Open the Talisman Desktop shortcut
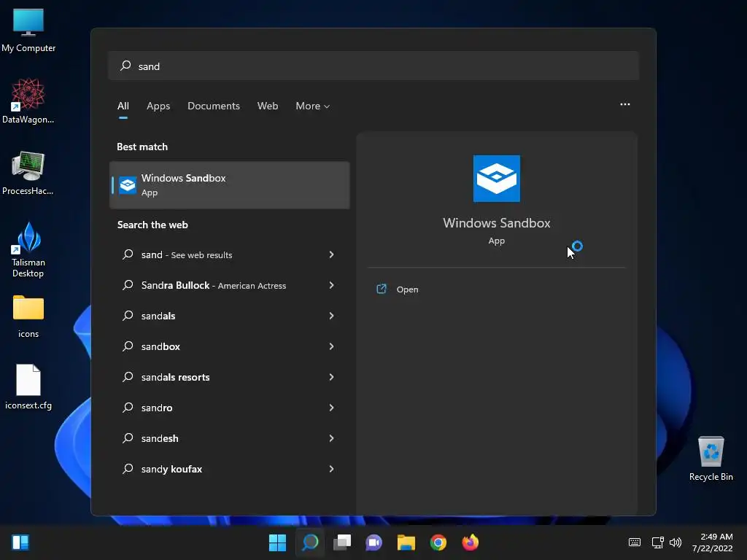This screenshot has height=560, width=747. 28,250
